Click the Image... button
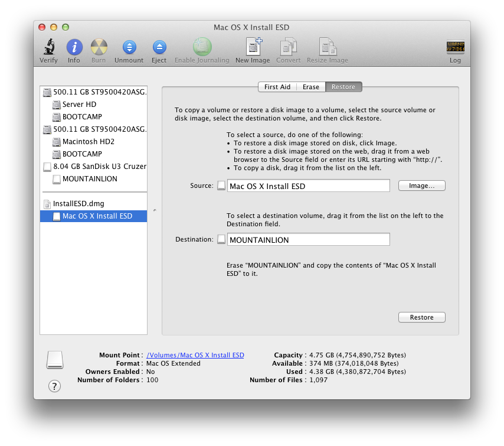504x446 pixels. (421, 185)
